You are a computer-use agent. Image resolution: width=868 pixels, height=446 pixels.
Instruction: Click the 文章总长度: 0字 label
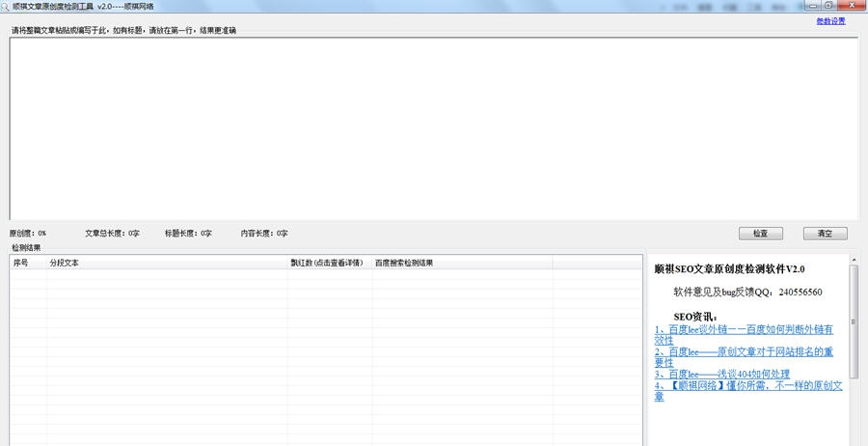click(x=112, y=234)
